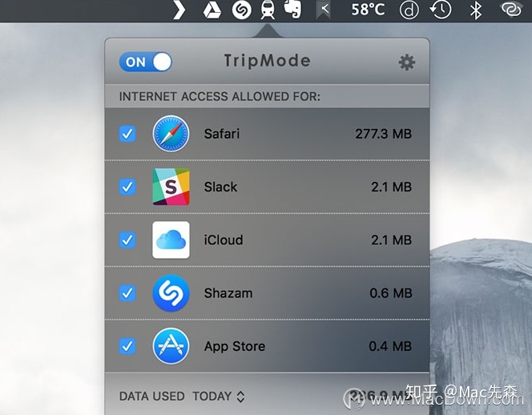
Task: Click the flag bookmark menu bar icon
Action: coord(323,10)
